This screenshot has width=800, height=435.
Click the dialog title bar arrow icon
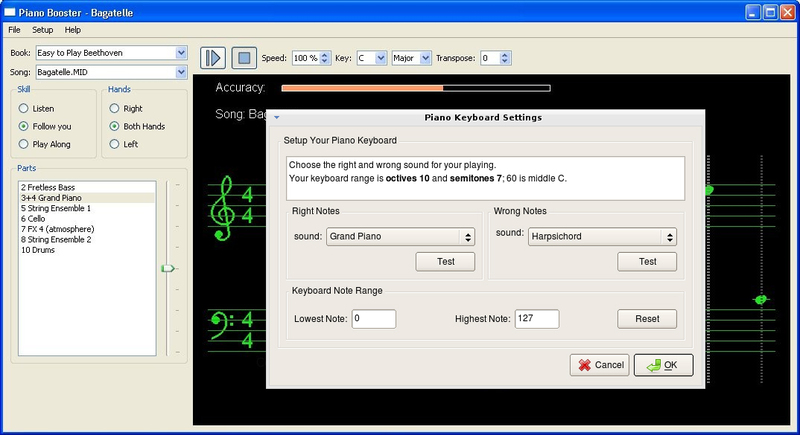(277, 118)
